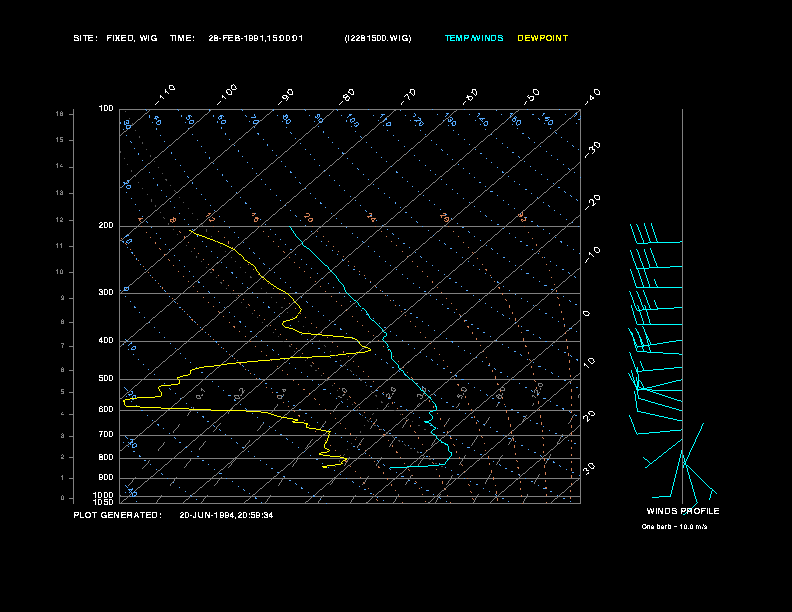Click the 1050 pressure level label
The image size is (792, 612).
tap(103, 502)
